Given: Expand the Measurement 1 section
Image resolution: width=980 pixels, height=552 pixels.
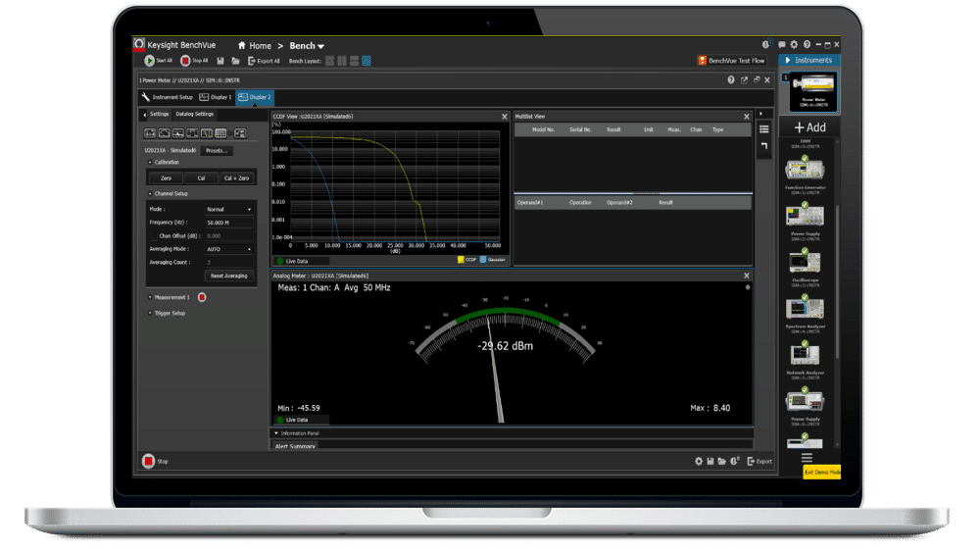Looking at the screenshot, I should [x=150, y=297].
